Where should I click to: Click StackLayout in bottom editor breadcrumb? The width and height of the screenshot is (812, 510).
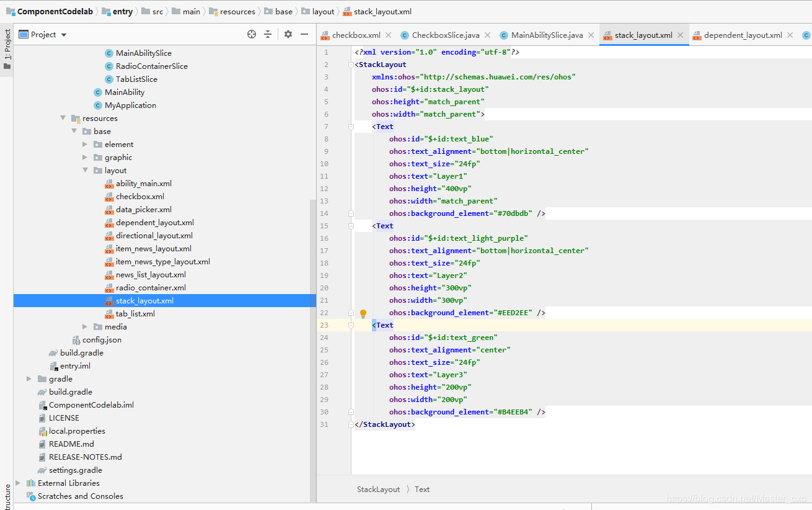(379, 490)
